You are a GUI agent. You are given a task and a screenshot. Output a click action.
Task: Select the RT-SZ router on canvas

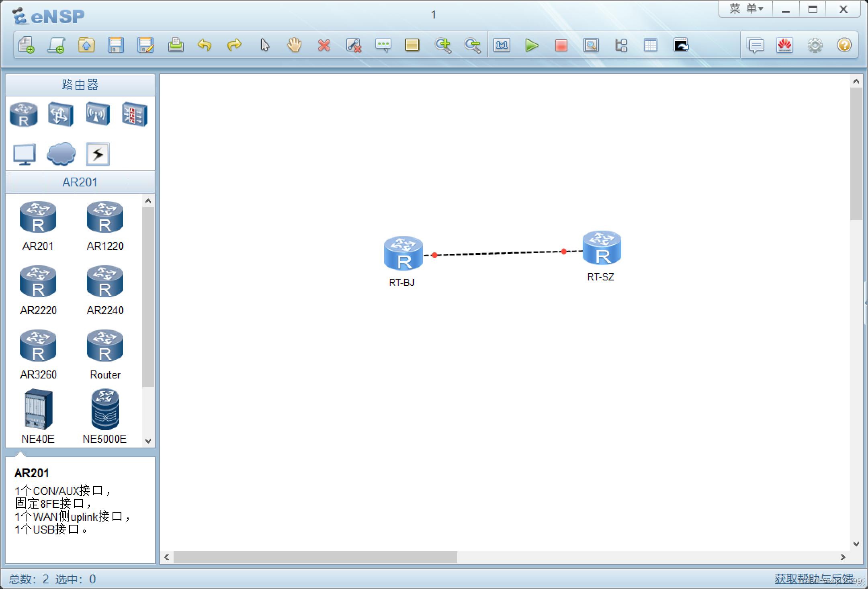tap(602, 248)
